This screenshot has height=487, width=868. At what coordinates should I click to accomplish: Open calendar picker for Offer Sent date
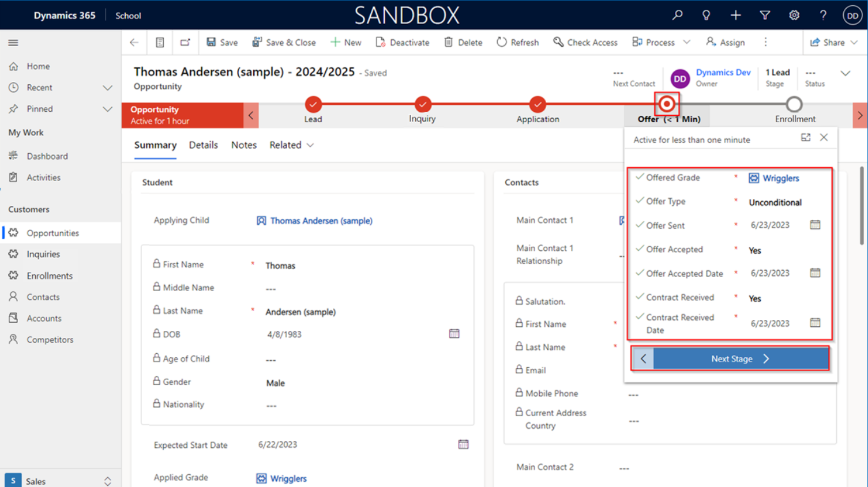pos(814,225)
